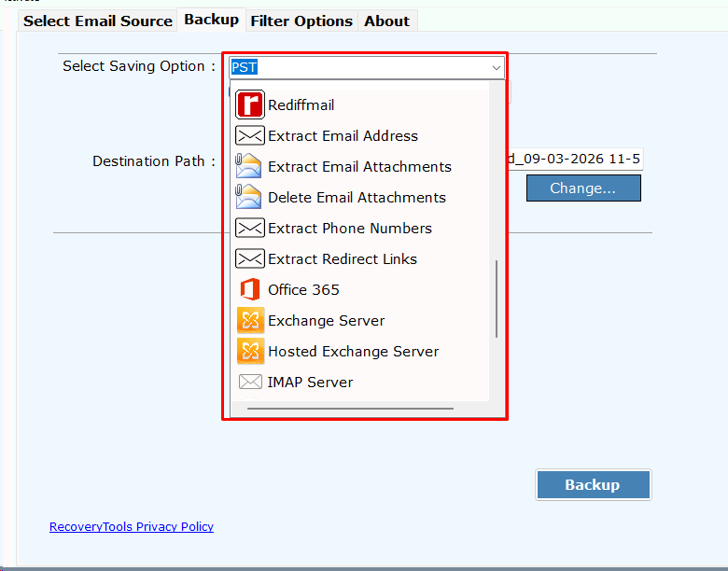728x571 pixels.
Task: Click the Change... destination button
Action: 583,188
